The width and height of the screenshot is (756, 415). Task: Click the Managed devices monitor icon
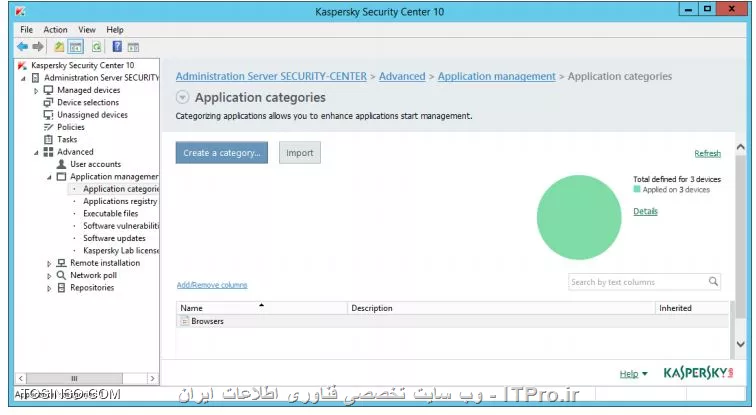(x=48, y=90)
